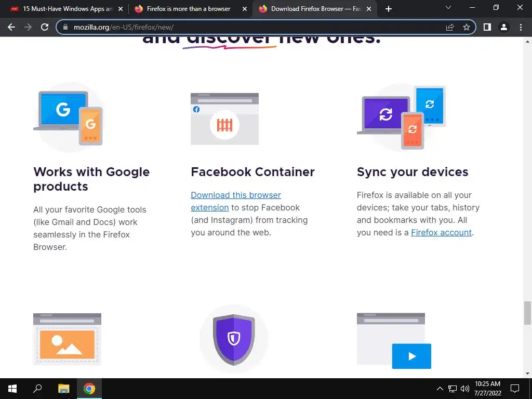Open the tab search chevron
Viewport: 532px width, 399px height.
pyautogui.click(x=448, y=7)
